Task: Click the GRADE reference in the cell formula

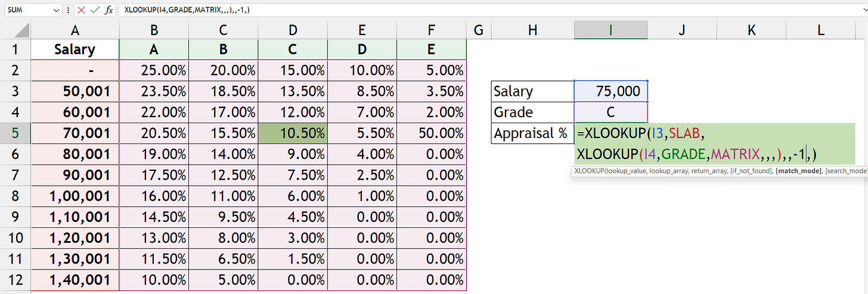Action: point(683,155)
